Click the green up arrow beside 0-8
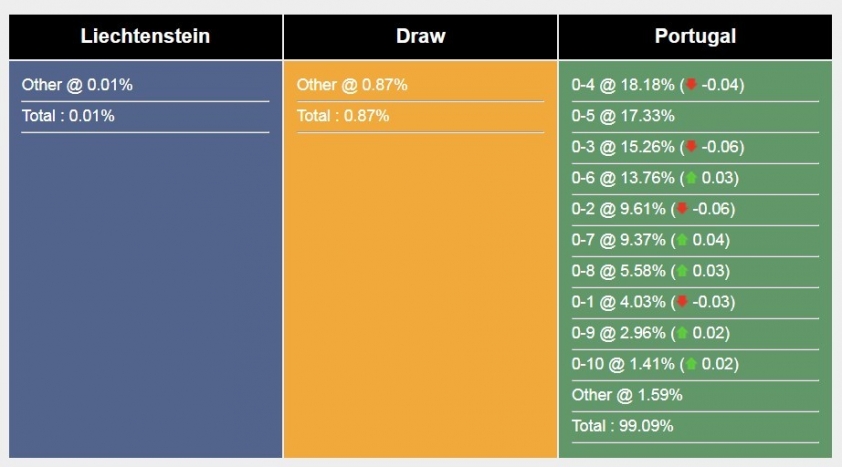Viewport: 842px width, 467px height. 683,271
